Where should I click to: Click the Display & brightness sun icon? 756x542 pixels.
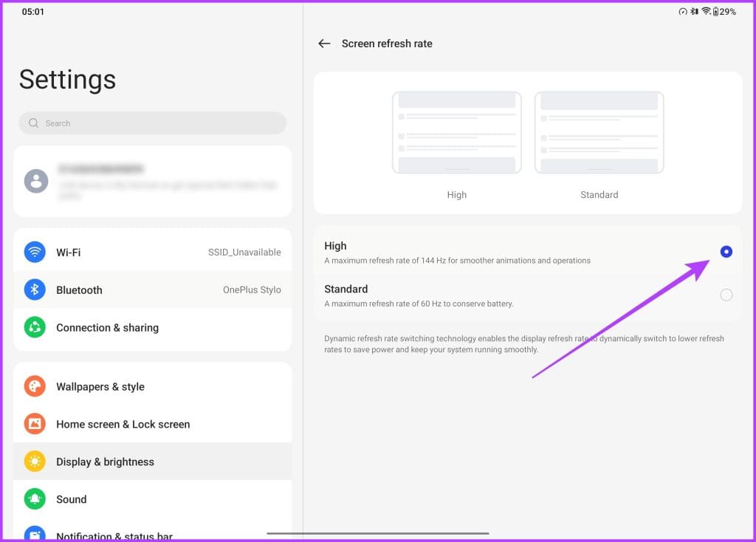coord(35,462)
